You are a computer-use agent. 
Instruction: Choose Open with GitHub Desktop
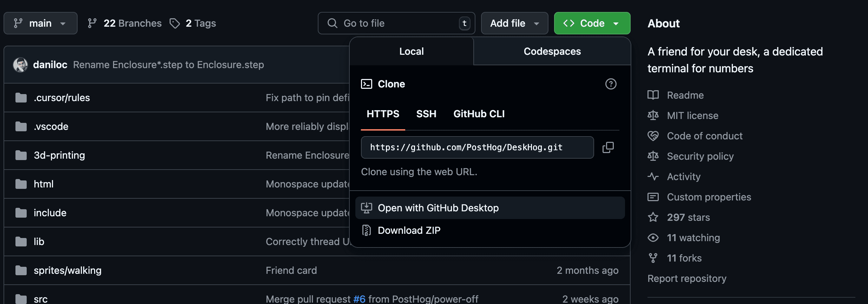click(490, 208)
